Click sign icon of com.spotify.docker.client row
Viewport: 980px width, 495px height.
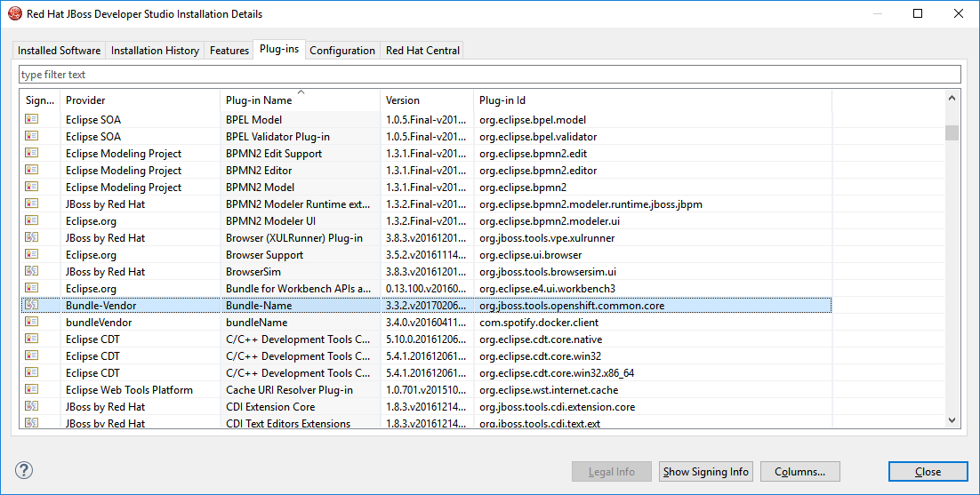[x=32, y=323]
